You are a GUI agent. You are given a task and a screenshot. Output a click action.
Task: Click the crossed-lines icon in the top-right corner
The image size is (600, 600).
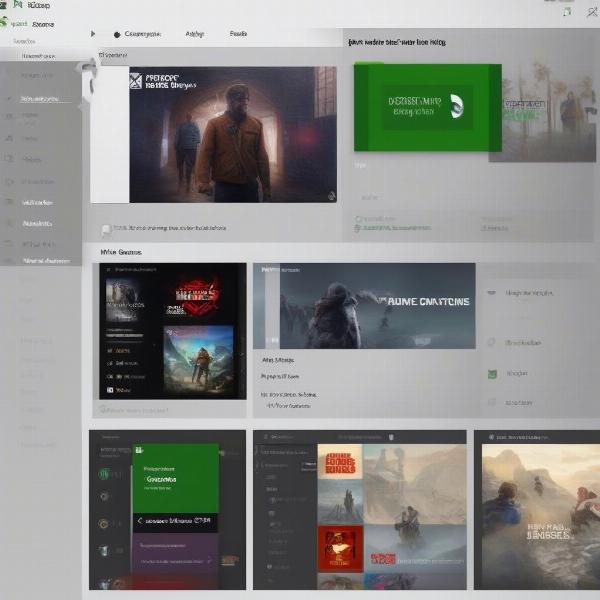pyautogui.click(x=592, y=12)
